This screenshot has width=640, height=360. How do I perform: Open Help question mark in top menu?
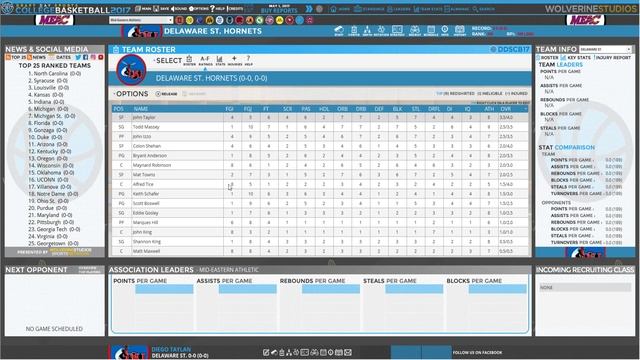tap(218, 9)
